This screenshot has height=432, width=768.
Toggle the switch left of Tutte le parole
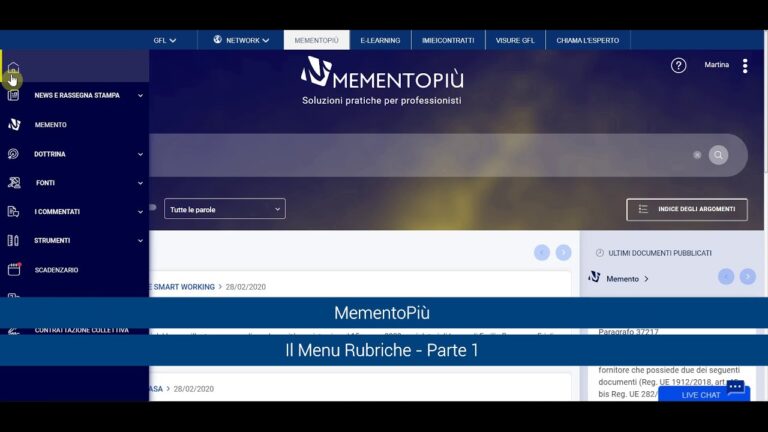[x=153, y=207]
